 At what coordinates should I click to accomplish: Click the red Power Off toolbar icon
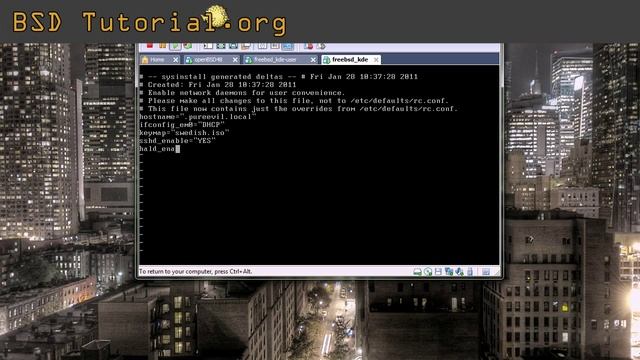[150, 46]
